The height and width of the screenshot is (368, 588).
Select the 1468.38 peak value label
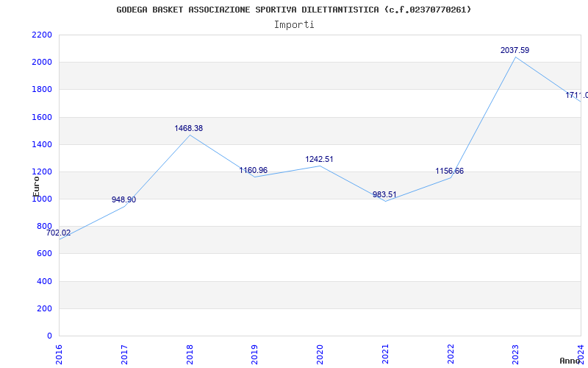[188, 128]
